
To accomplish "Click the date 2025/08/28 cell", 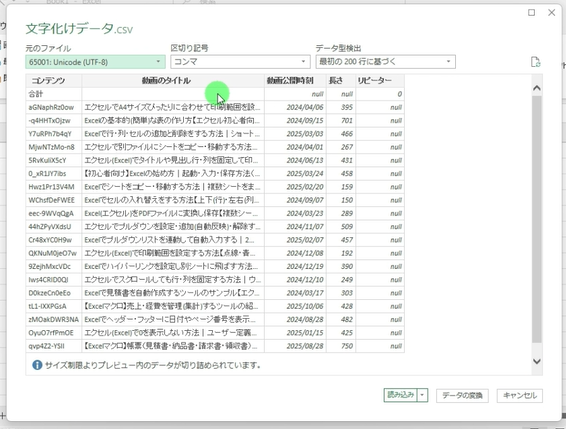I will tap(295, 346).
